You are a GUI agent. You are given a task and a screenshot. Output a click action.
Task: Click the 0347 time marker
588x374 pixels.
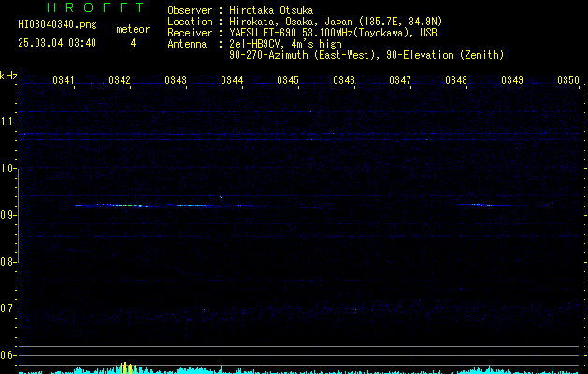(400, 80)
